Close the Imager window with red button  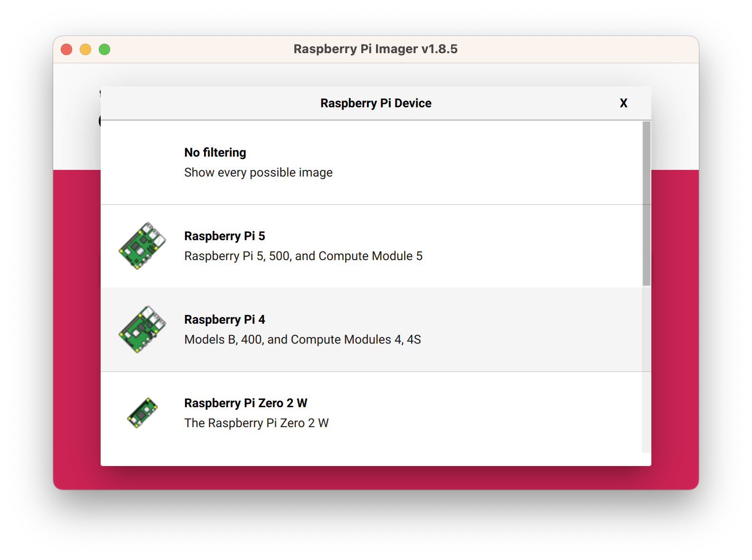[x=66, y=49]
